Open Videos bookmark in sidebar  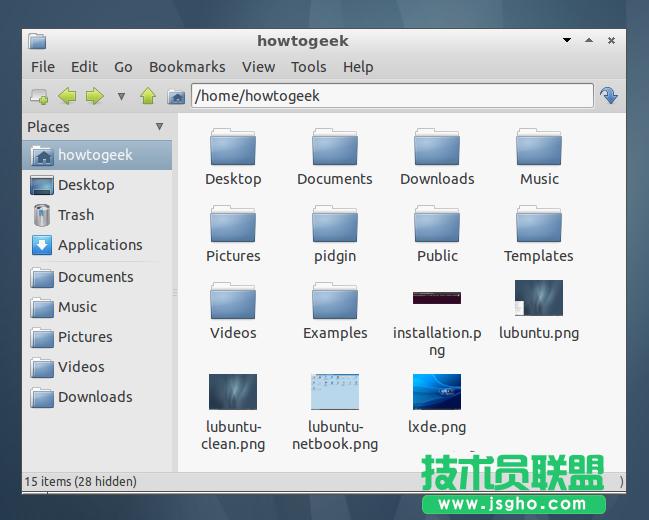(x=97, y=367)
